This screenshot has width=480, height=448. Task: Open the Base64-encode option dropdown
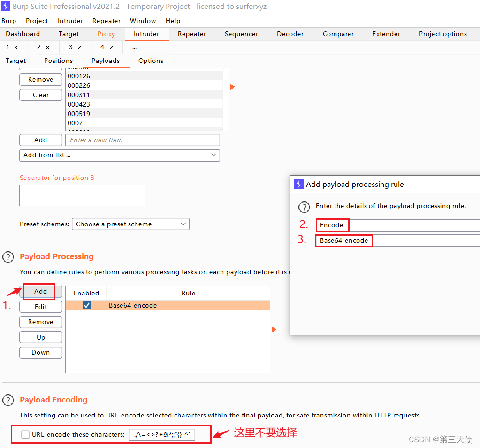pyautogui.click(x=397, y=240)
